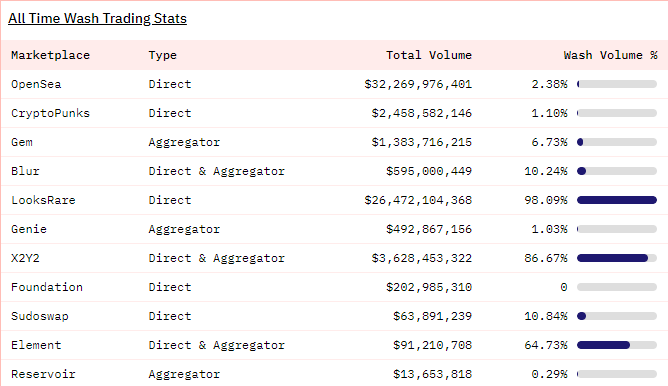This screenshot has height=386, width=668.
Task: Click the Reservoir total volume value
Action: click(x=432, y=374)
